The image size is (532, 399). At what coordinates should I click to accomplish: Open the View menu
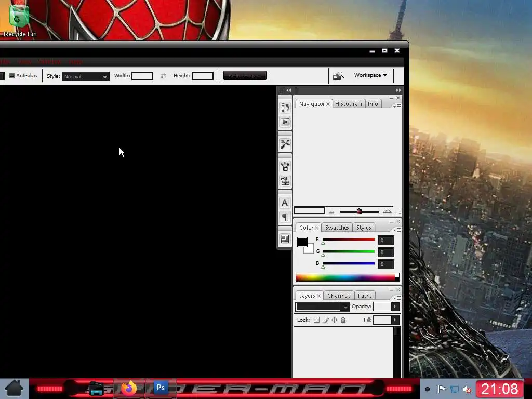coord(24,62)
